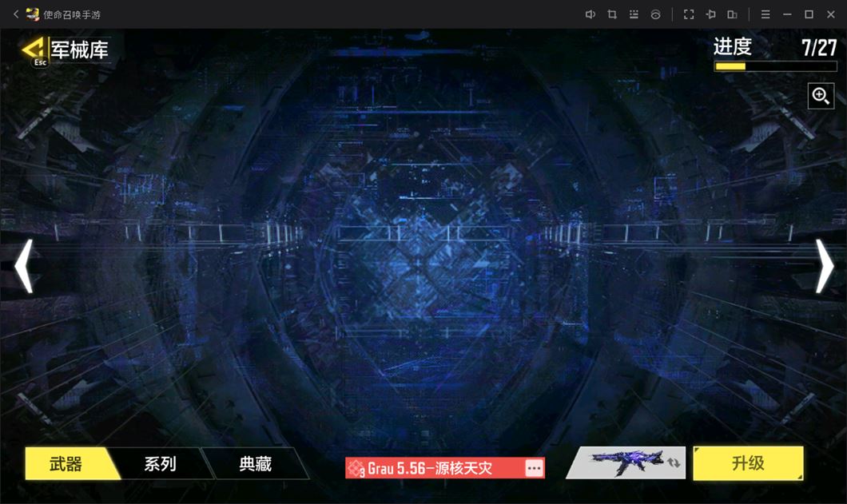Switch to the 系列 tab
Image resolution: width=847 pixels, height=504 pixels.
(161, 463)
